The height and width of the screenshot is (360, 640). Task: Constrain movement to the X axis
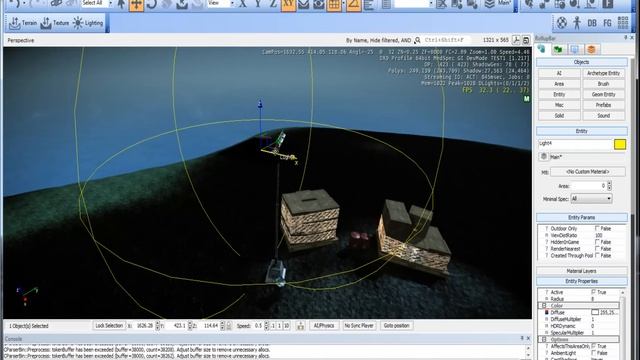click(243, 4)
